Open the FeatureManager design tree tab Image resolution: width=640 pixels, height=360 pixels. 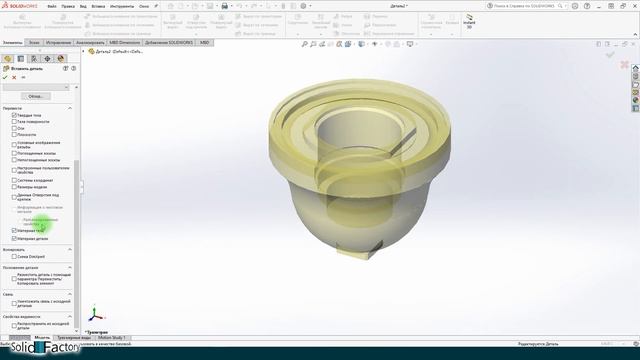[x=7, y=59]
